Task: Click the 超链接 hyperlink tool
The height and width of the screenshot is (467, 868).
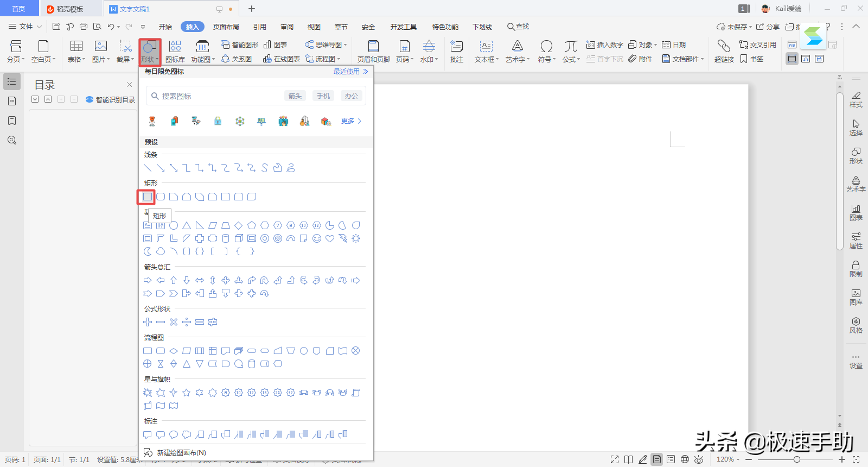Action: coord(724,51)
